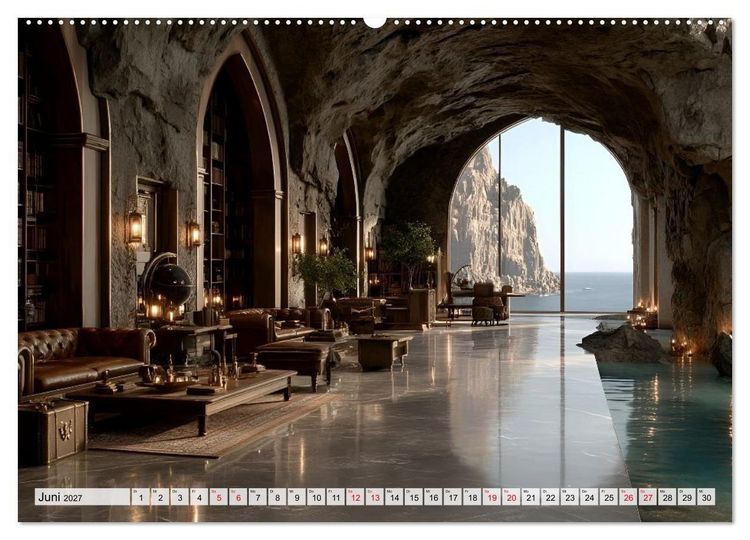Screen dimensions: 750x540
Task: Select date 22 in the calendar strip
Action: click(x=550, y=497)
